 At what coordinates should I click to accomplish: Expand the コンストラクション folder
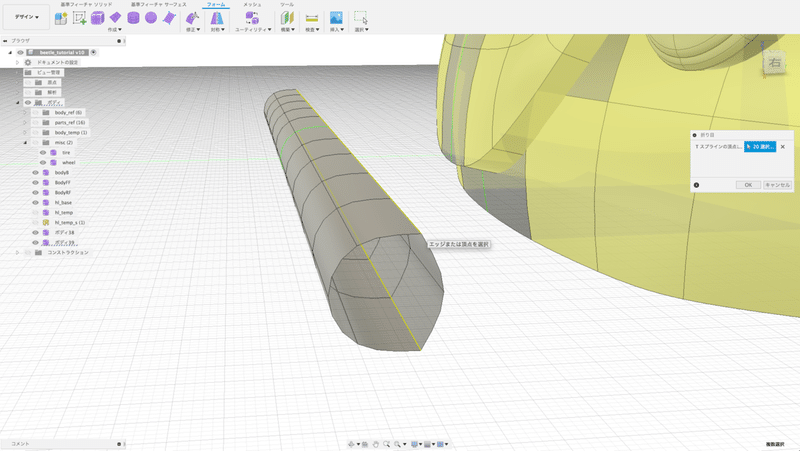click(x=17, y=253)
